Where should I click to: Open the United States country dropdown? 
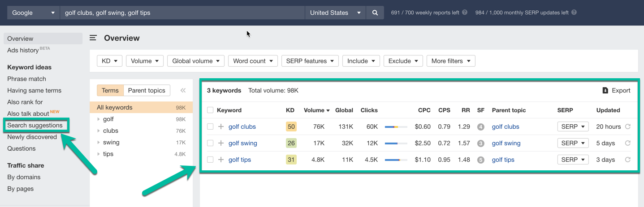click(335, 13)
